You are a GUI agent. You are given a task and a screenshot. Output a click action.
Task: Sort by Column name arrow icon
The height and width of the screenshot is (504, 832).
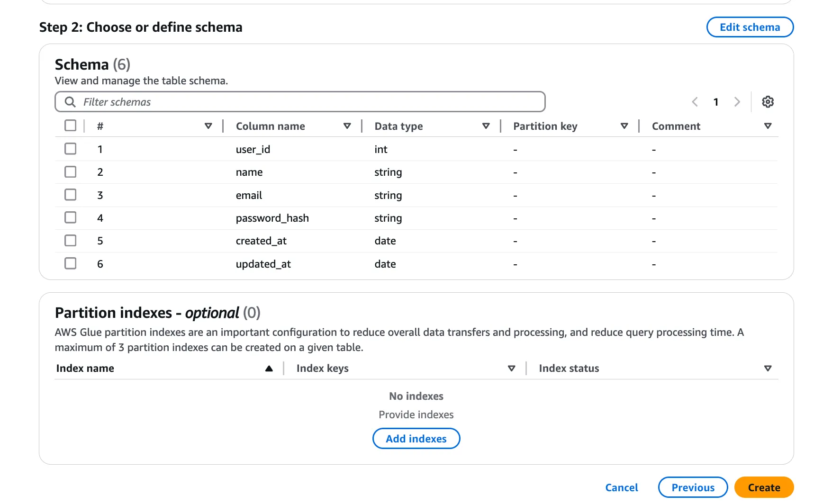coord(347,126)
